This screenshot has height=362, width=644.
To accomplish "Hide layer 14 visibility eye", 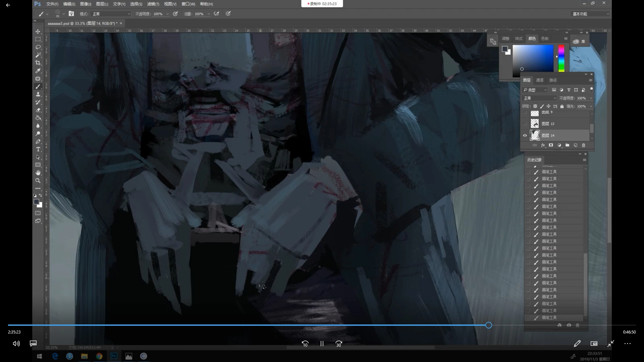I will click(x=525, y=135).
